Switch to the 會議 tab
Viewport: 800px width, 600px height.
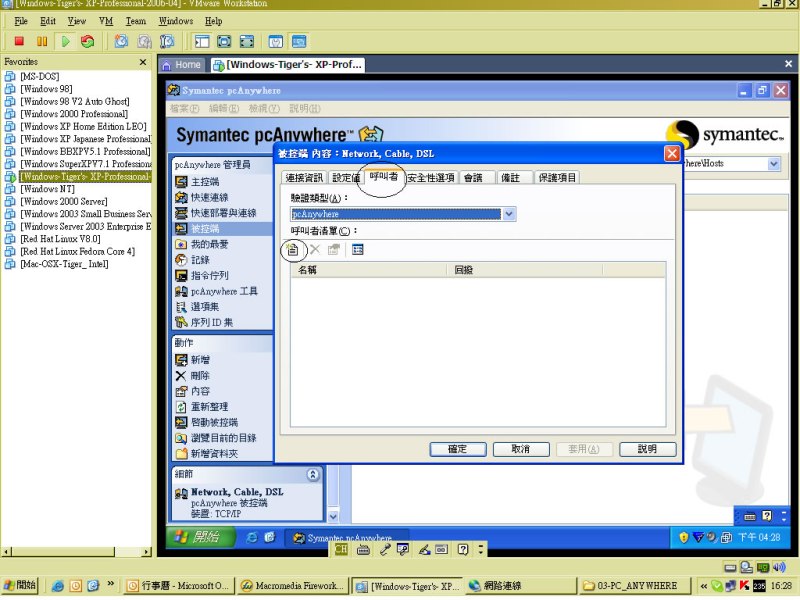tap(477, 178)
